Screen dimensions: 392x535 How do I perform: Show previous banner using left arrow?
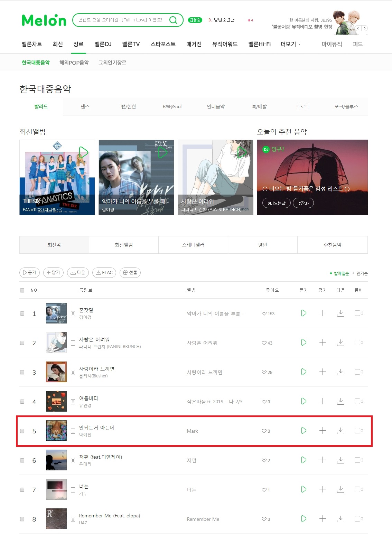(x=358, y=28)
